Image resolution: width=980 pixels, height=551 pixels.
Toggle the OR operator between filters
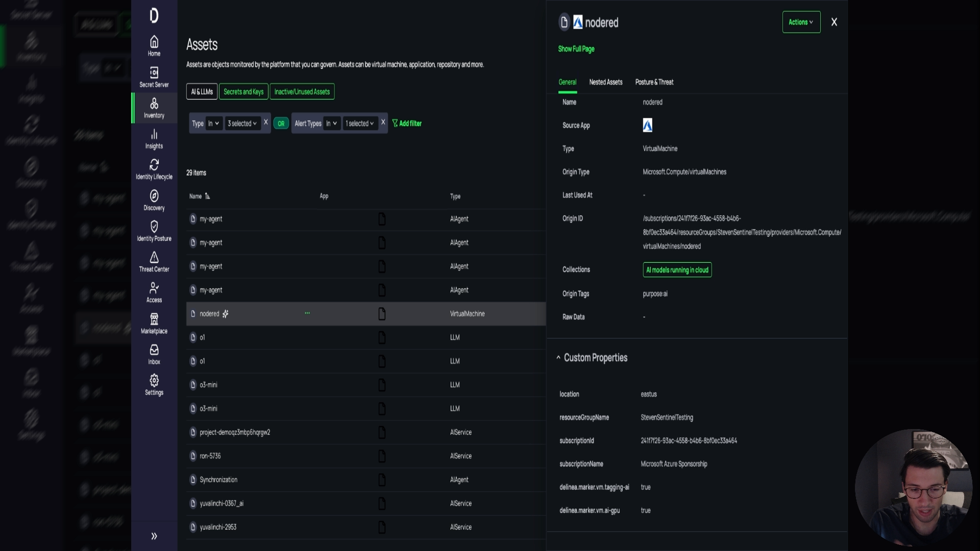(281, 123)
